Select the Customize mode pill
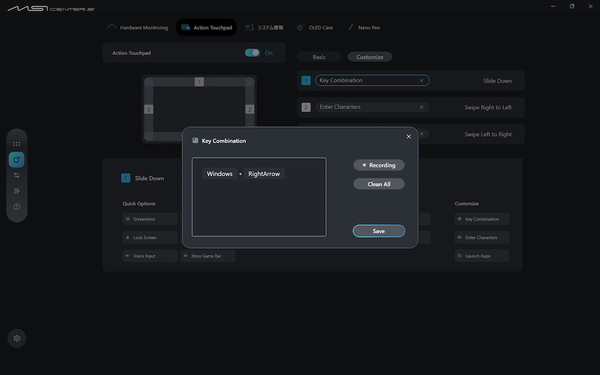 [370, 57]
